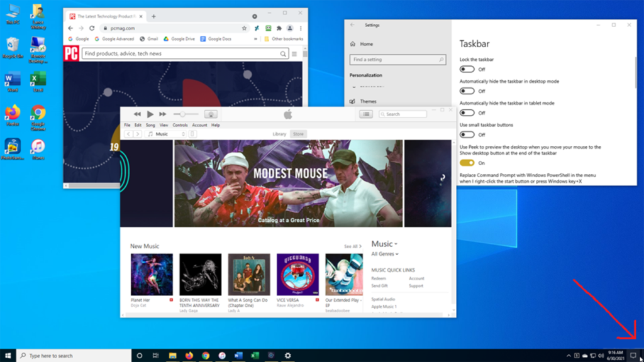644x362 pixels.
Task: Open the All Genres dropdown in the Store
Action: pos(385,254)
